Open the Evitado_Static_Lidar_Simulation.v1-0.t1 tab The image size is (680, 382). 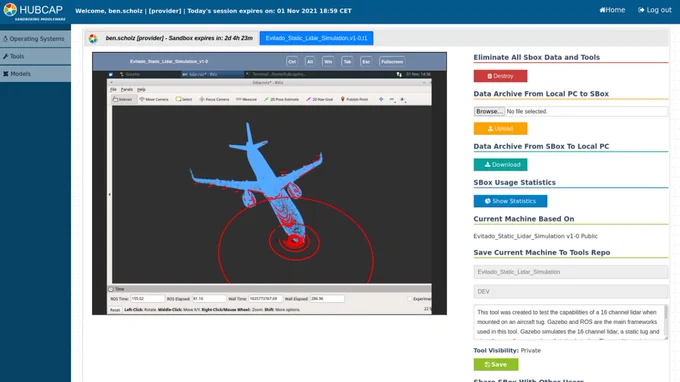(x=316, y=38)
